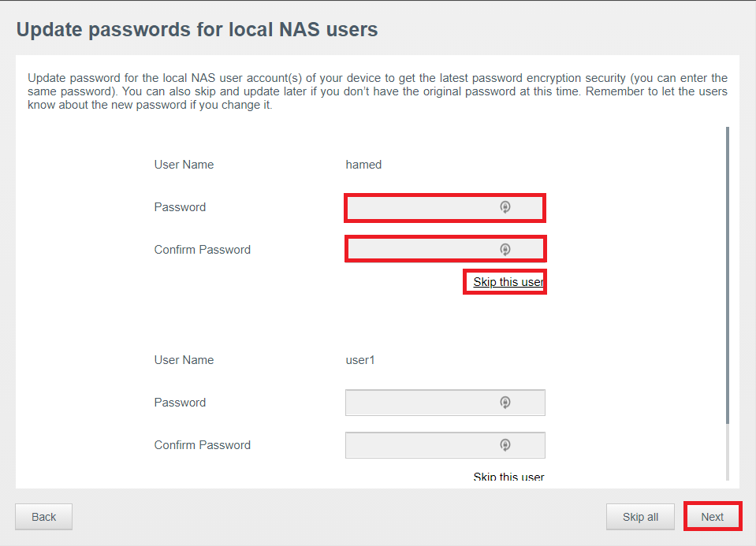756x546 pixels.
Task: Click the Update passwords for local NAS users heading
Action: click(197, 29)
